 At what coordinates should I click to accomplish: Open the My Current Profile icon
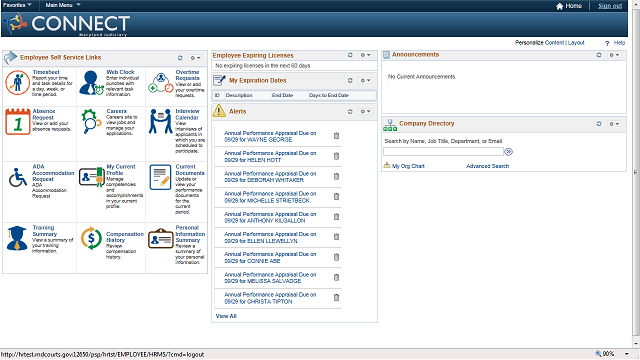point(91,177)
